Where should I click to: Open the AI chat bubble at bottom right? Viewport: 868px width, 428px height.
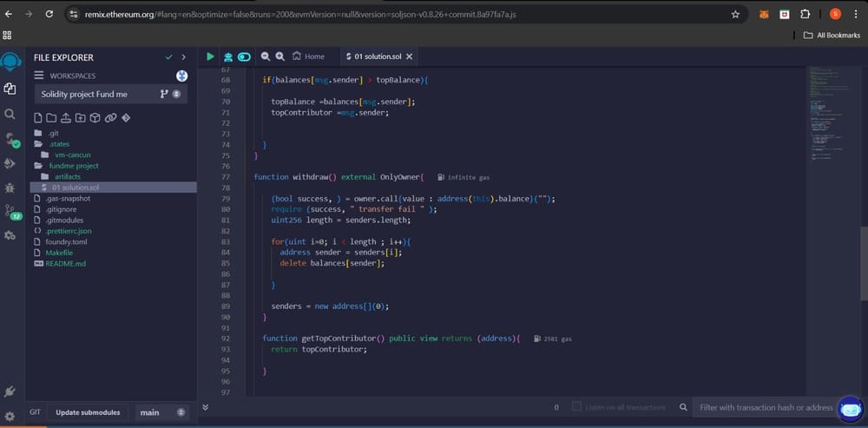(851, 410)
